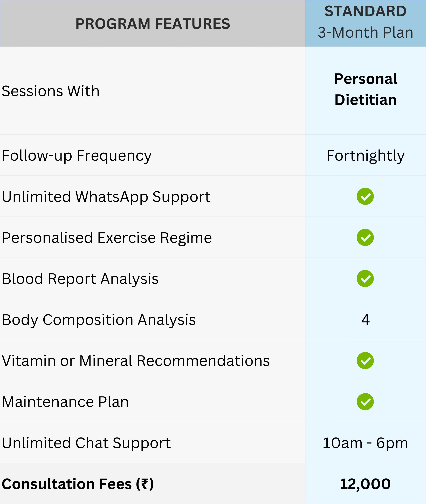Click the Personalised Exercise Regime green checkmark
This screenshot has width=426, height=504.
pos(365,237)
